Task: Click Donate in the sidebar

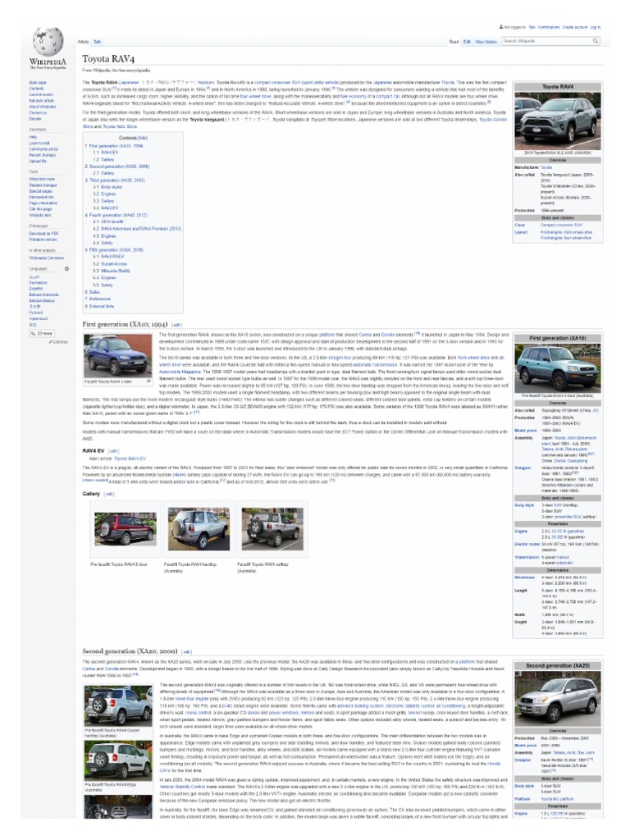Action: click(34, 119)
